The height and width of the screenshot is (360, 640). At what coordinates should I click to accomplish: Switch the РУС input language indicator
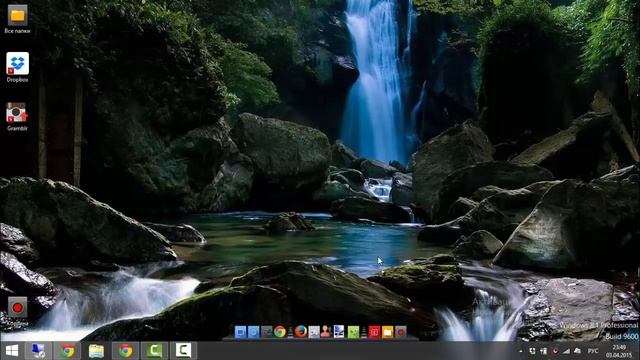point(593,351)
